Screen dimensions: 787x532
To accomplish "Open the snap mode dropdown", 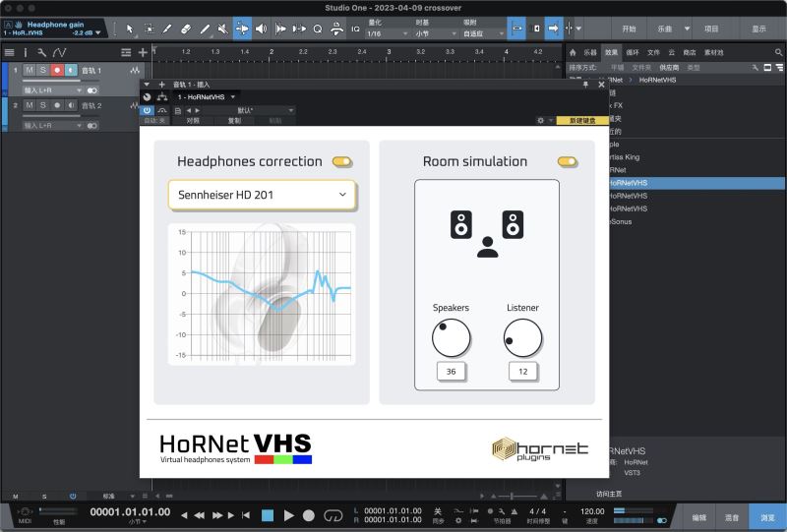I will [483, 33].
